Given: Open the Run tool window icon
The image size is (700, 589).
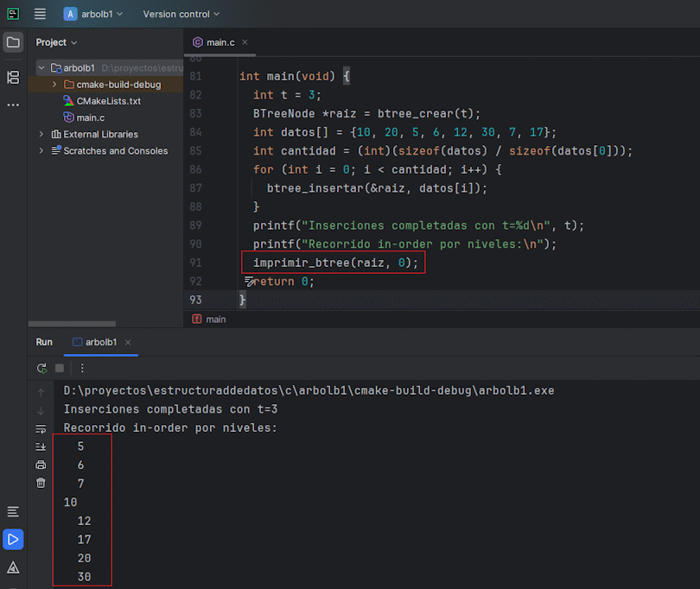Looking at the screenshot, I should point(13,540).
